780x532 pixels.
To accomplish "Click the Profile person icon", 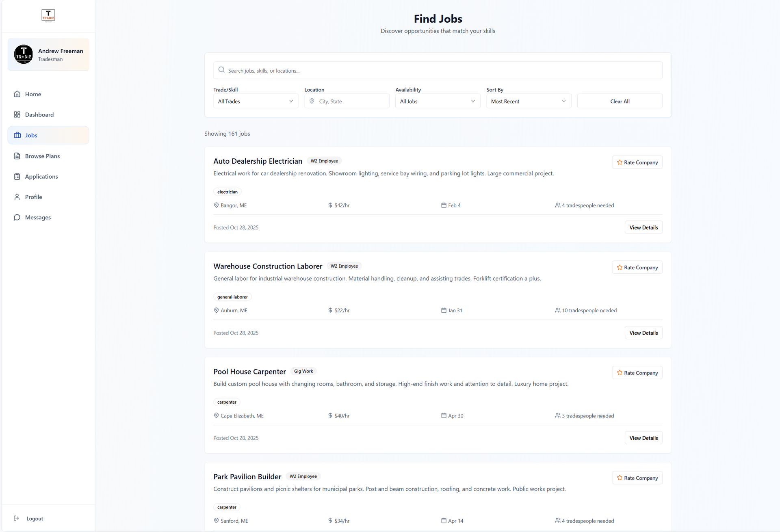I will pos(17,197).
